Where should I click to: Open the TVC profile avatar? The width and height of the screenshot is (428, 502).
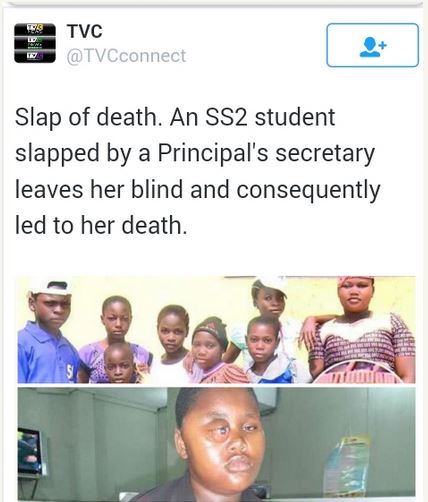coord(35,43)
